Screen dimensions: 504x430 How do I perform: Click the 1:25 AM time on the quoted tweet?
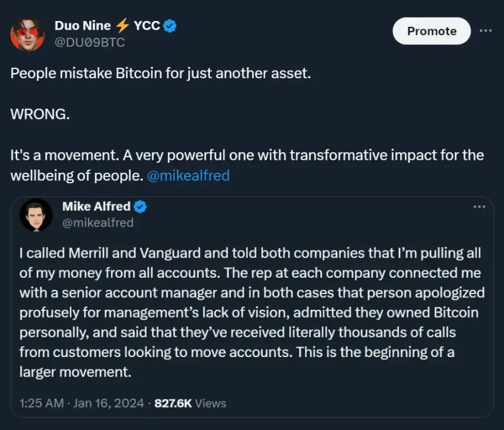(40, 403)
